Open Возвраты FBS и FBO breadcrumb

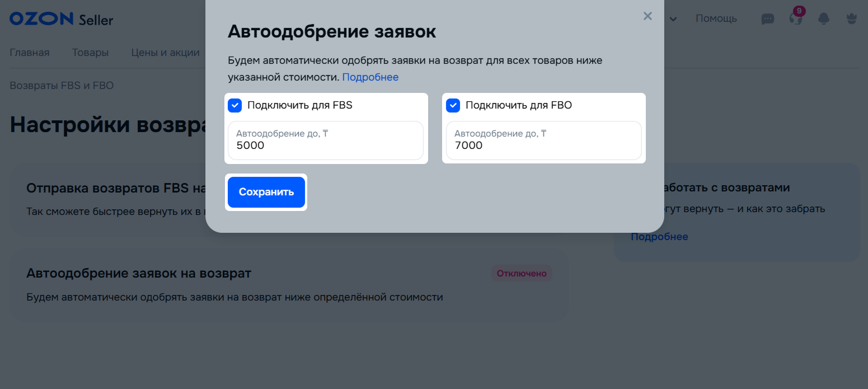tap(62, 86)
